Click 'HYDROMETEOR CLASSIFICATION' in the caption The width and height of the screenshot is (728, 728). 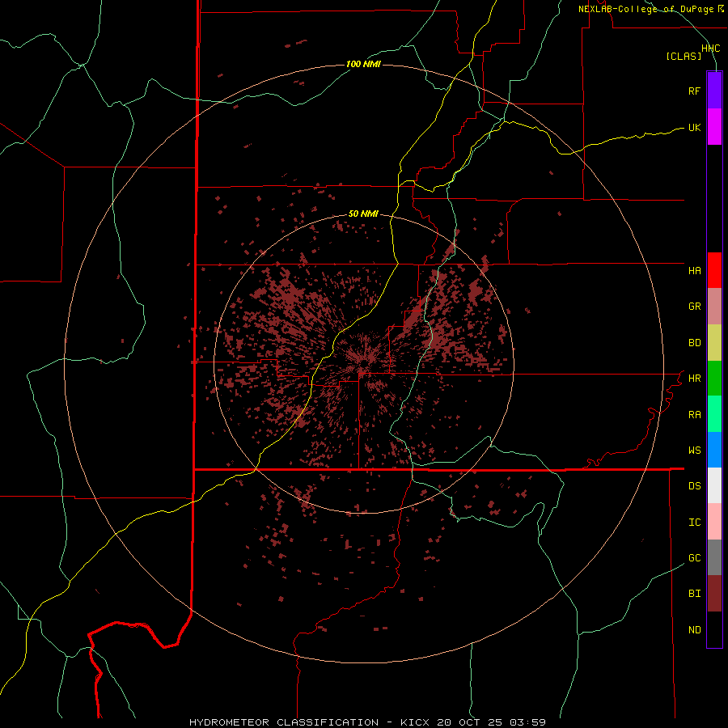[284, 722]
